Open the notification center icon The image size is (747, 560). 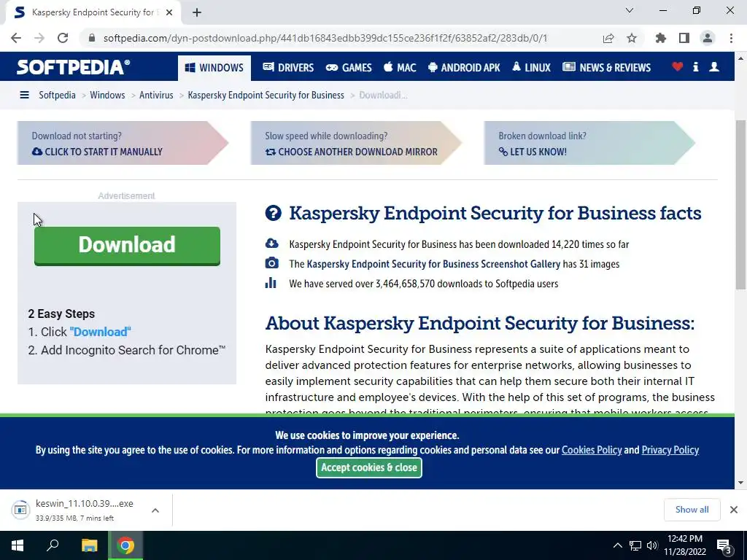724,545
